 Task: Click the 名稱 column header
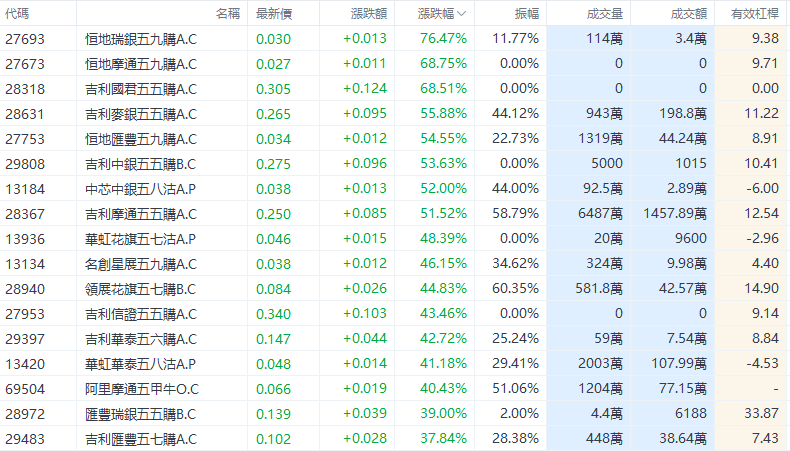click(x=227, y=14)
